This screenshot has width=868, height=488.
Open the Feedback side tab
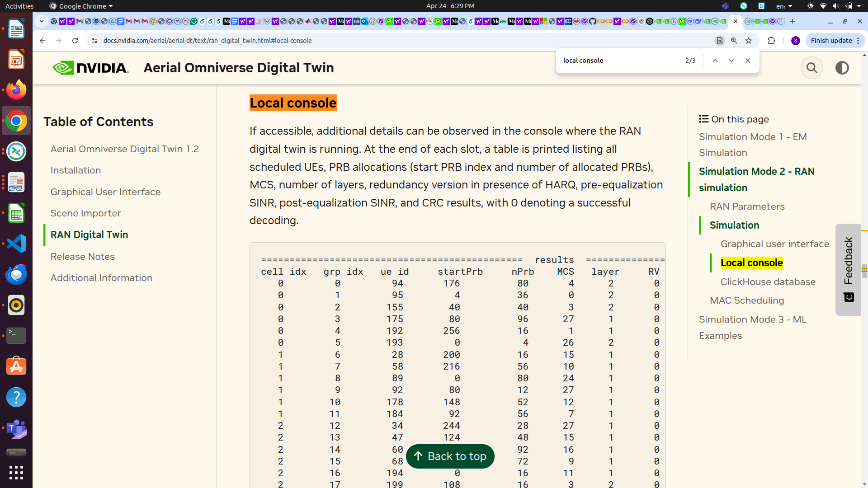(x=848, y=269)
